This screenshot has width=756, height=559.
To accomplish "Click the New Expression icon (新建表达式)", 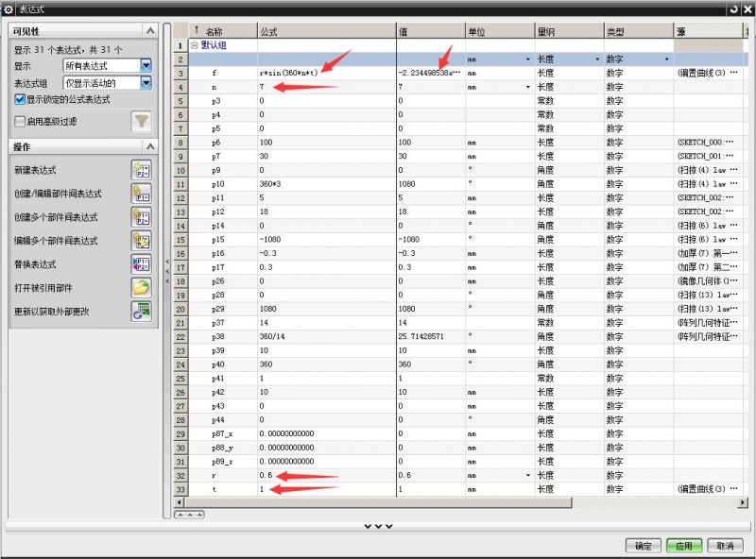I will [141, 170].
